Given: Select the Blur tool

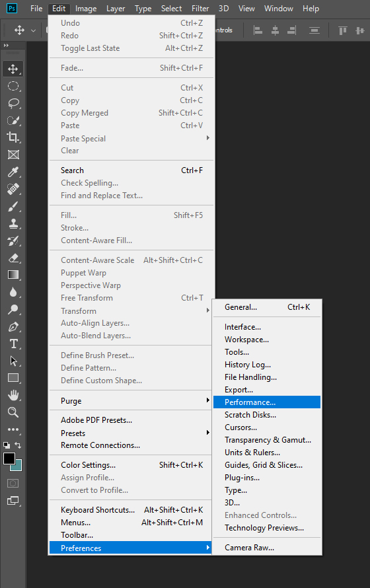Looking at the screenshot, I should coord(13,292).
